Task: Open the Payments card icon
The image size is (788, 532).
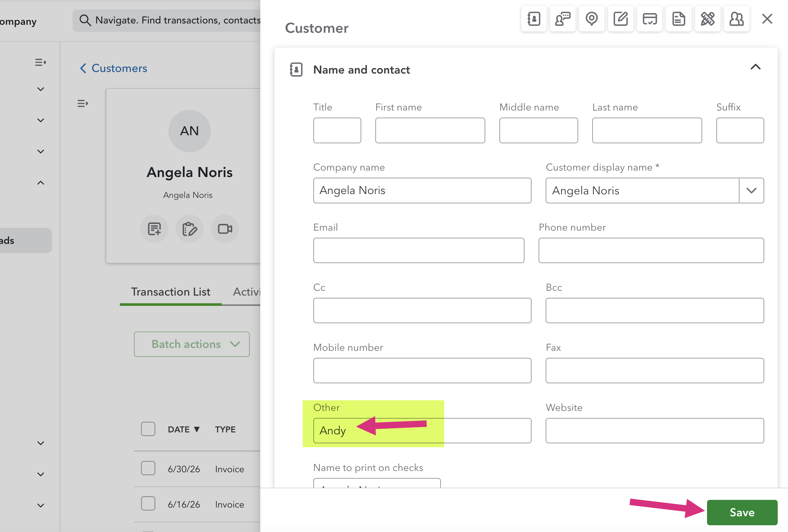Action: 649,19
